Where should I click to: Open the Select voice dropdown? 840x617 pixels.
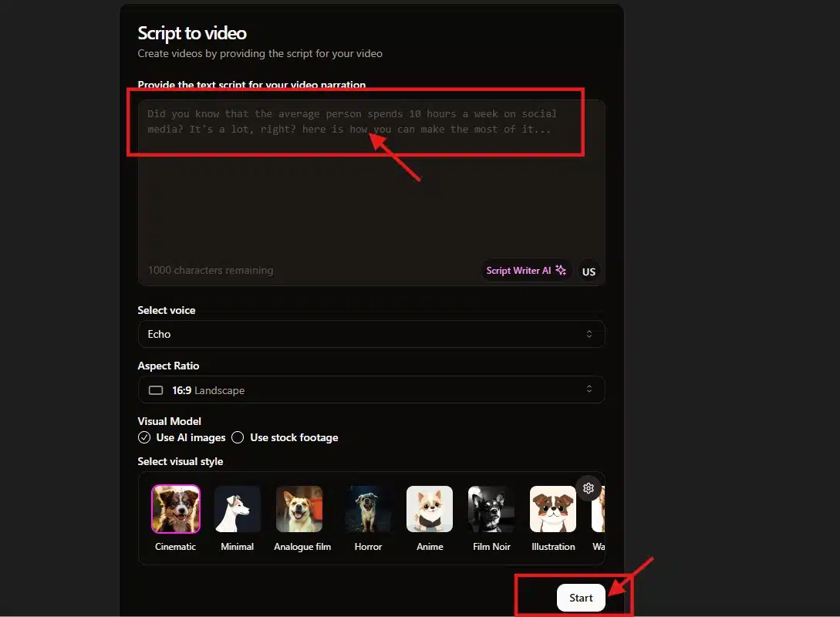coord(371,334)
